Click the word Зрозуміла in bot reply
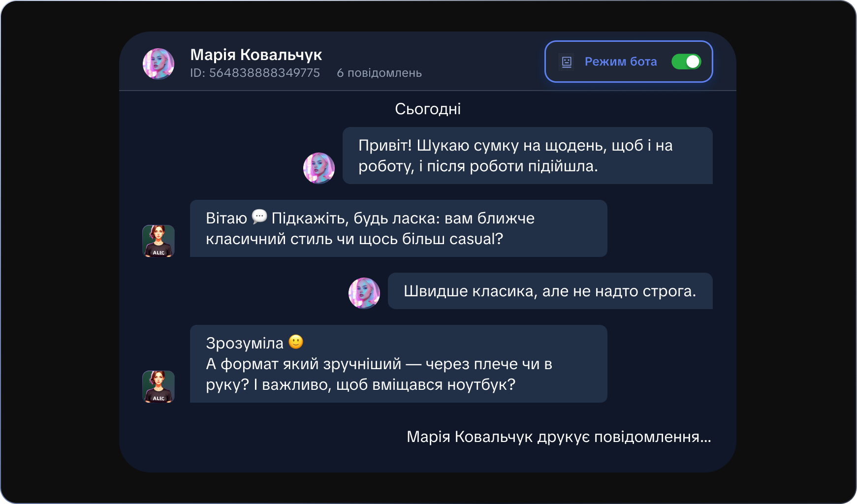Screen dimensions: 857x504 (245, 343)
